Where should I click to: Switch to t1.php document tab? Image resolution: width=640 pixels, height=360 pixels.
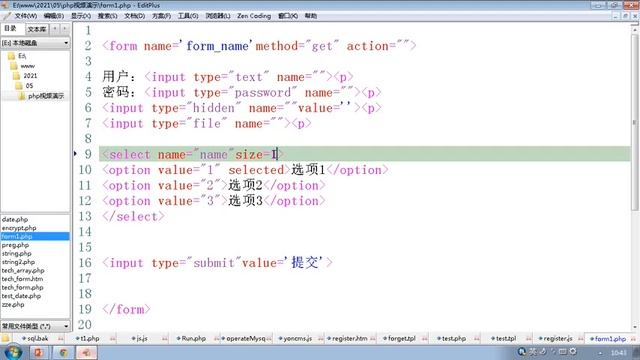[x=90, y=339]
